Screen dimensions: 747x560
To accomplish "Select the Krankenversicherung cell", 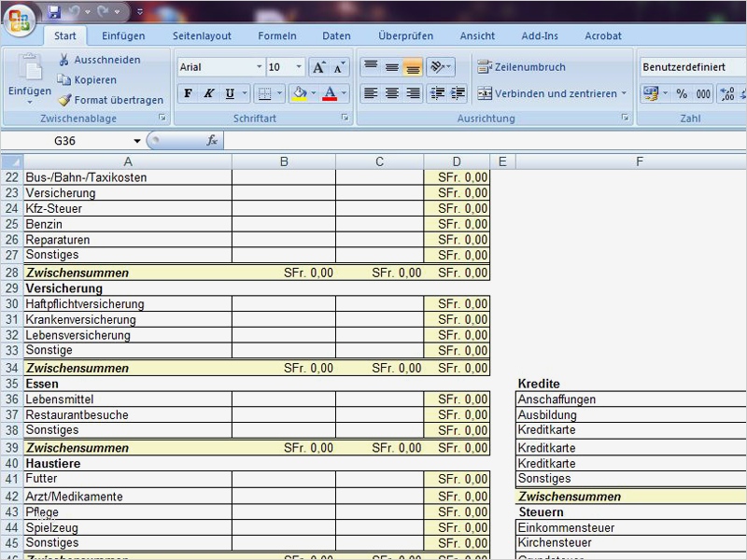I will point(128,319).
